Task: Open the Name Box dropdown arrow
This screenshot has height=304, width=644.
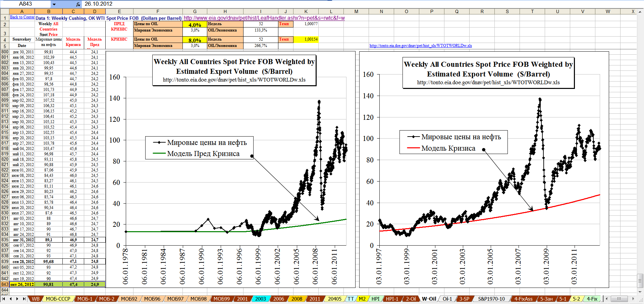Action: pos(54,4)
